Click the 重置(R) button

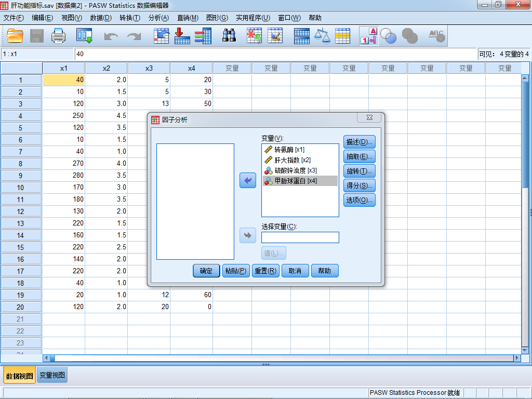[265, 271]
